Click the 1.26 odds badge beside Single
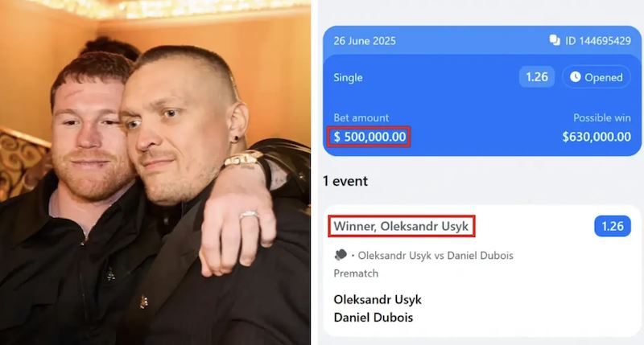This screenshot has height=345, width=644. point(537,77)
